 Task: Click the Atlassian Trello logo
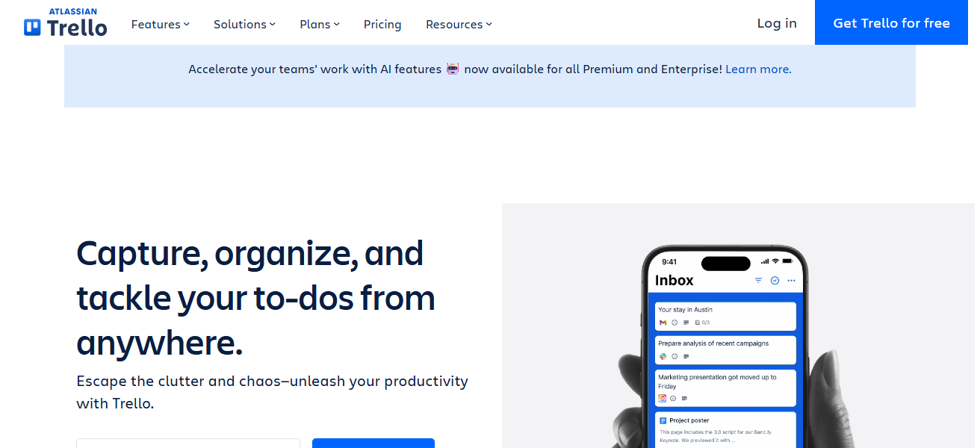click(66, 23)
